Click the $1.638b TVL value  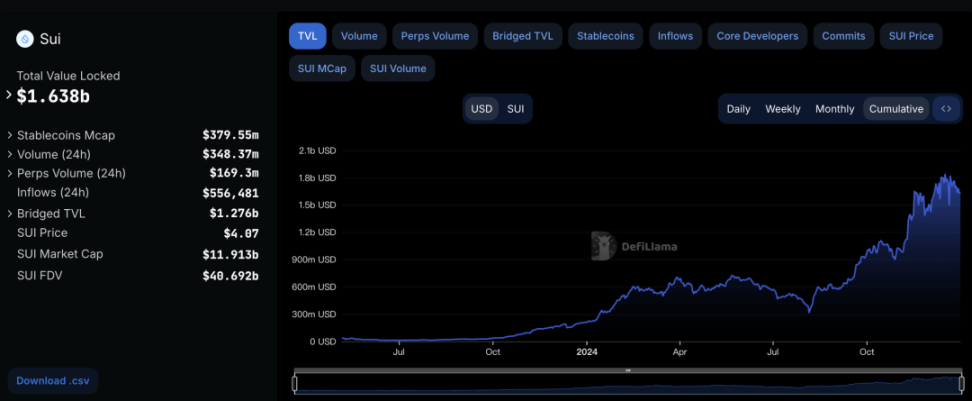tap(53, 96)
